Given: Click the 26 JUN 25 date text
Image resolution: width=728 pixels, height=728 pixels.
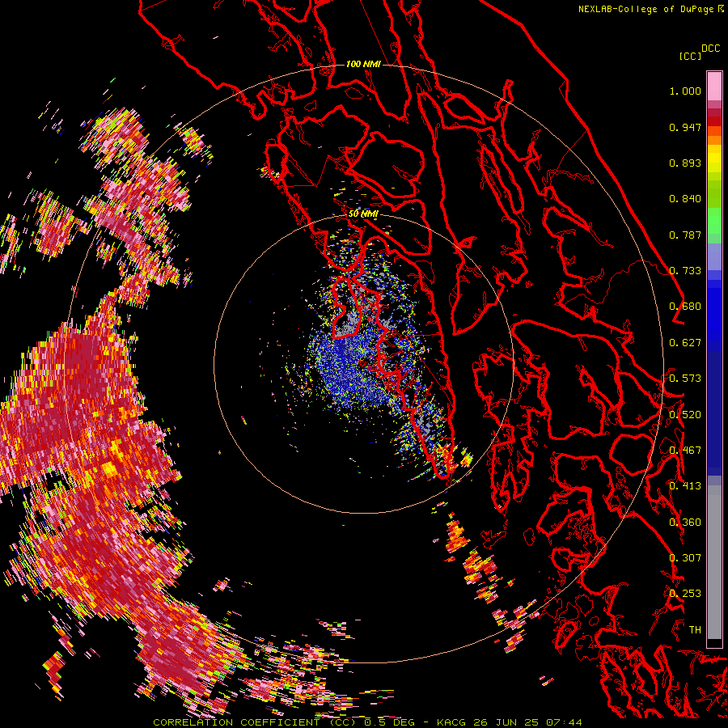Looking at the screenshot, I should [x=506, y=722].
